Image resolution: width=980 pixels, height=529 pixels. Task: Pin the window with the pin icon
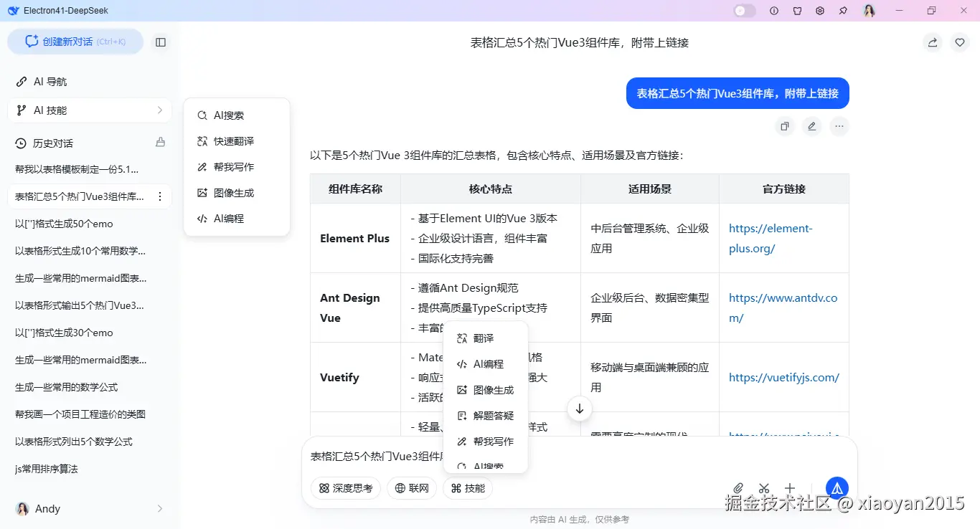[x=843, y=11]
